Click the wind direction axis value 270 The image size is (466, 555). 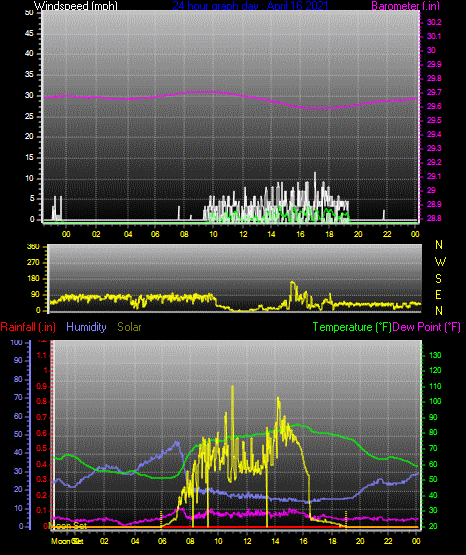click(x=33, y=263)
